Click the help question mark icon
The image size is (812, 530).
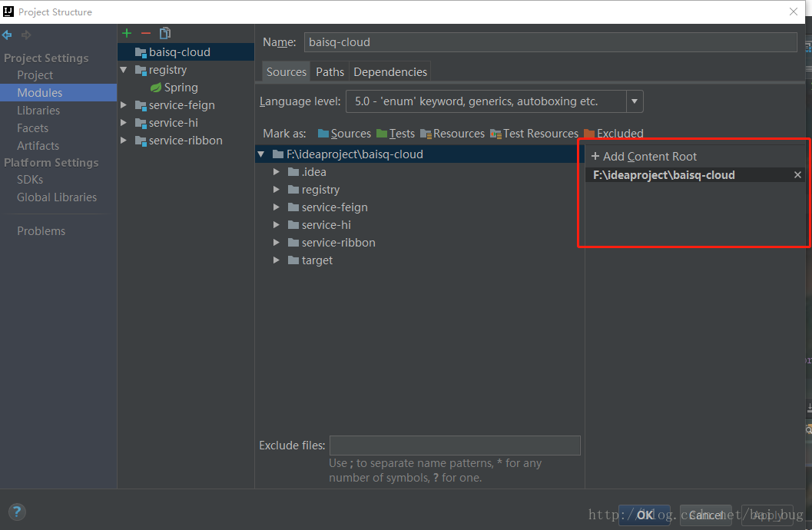click(17, 512)
